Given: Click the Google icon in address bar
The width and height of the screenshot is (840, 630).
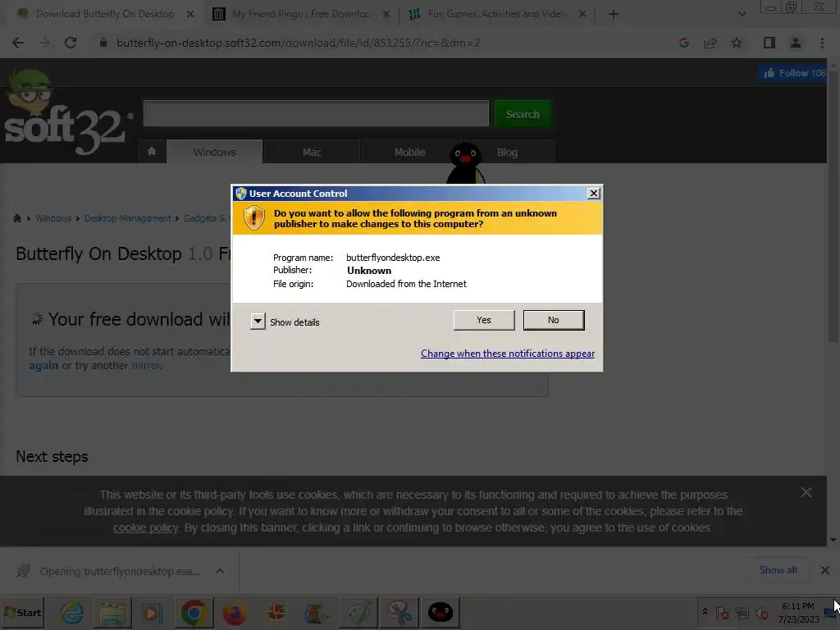Looking at the screenshot, I should (683, 43).
